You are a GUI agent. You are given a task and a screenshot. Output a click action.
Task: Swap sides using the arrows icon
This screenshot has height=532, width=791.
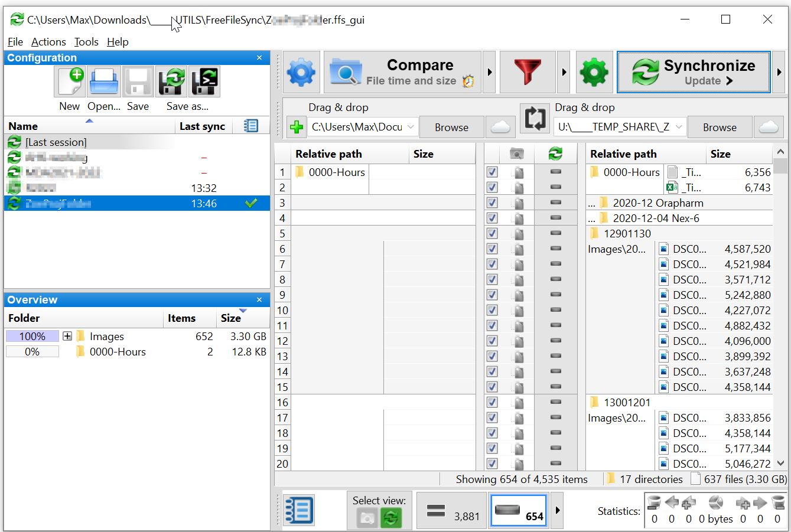pyautogui.click(x=535, y=118)
